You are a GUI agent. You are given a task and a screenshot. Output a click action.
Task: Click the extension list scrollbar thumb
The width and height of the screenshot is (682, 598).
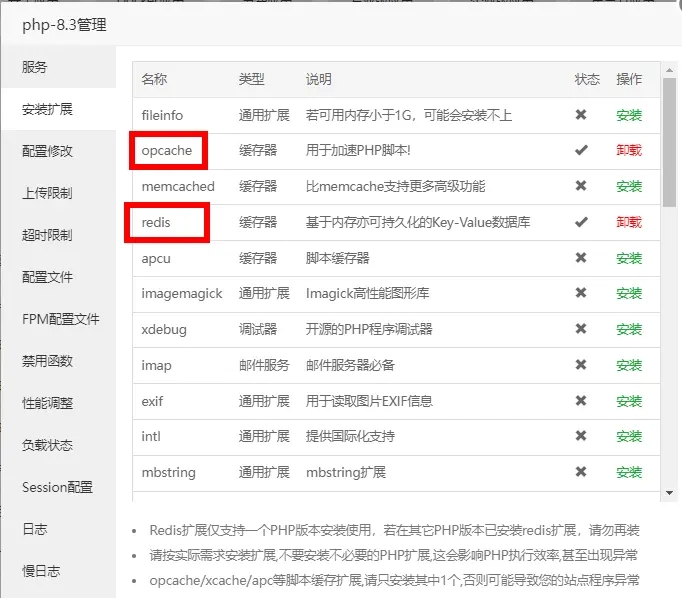[669, 142]
